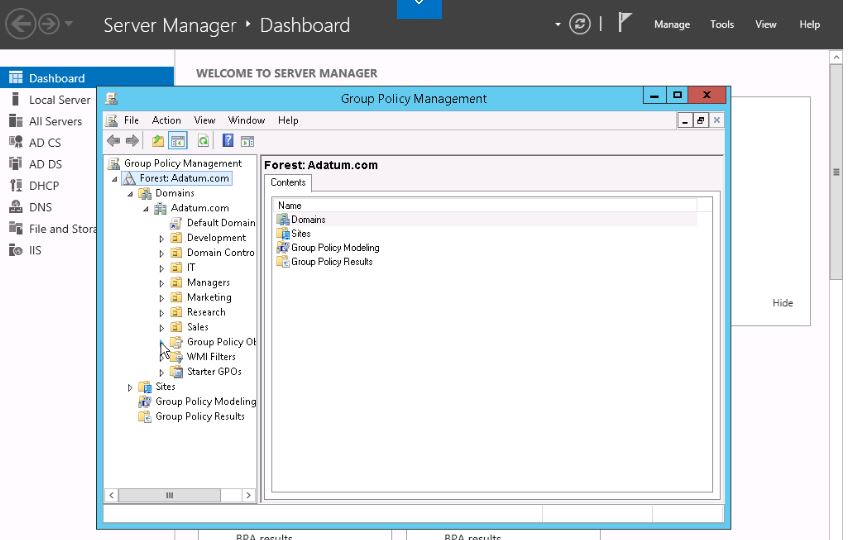Viewport: 848px width, 540px height.
Task: Click tree pane scroll right arrow
Action: point(248,495)
